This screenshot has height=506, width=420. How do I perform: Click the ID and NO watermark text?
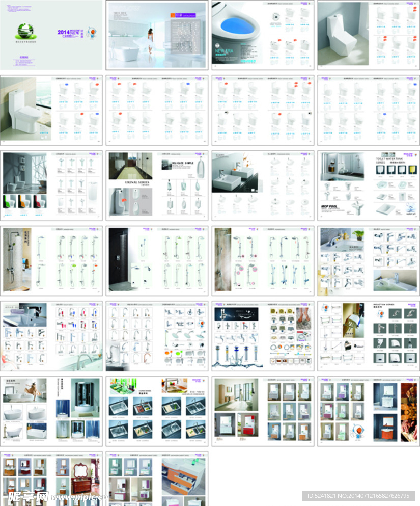[359, 496]
